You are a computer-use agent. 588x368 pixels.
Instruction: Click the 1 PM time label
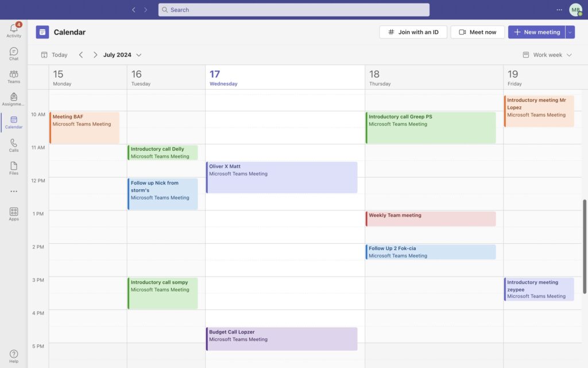[38, 214]
